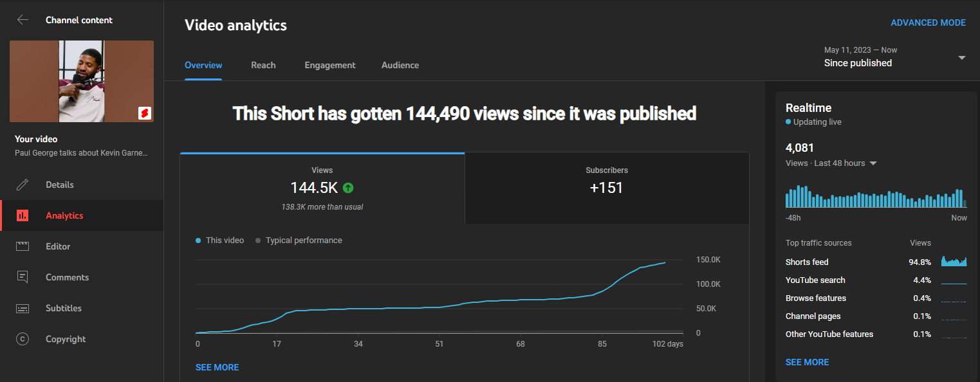Expand the Since published date range dropdown
Image resolution: width=980 pixels, height=382 pixels.
click(895, 57)
